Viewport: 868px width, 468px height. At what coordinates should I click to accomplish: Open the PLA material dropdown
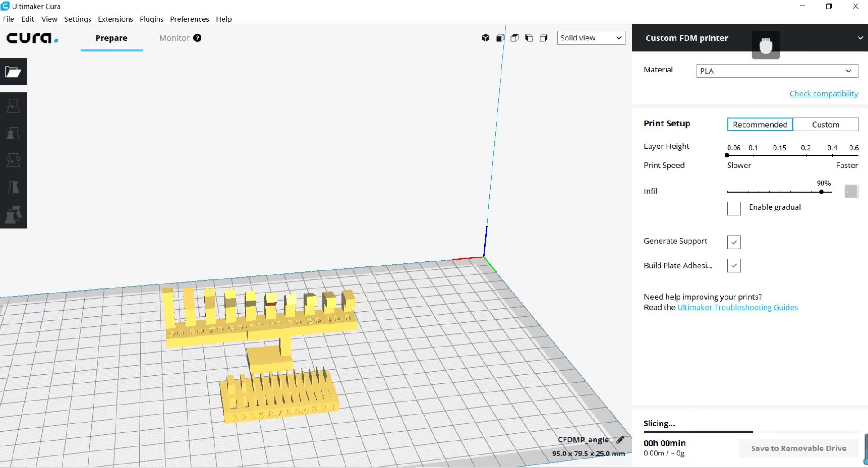coord(777,71)
